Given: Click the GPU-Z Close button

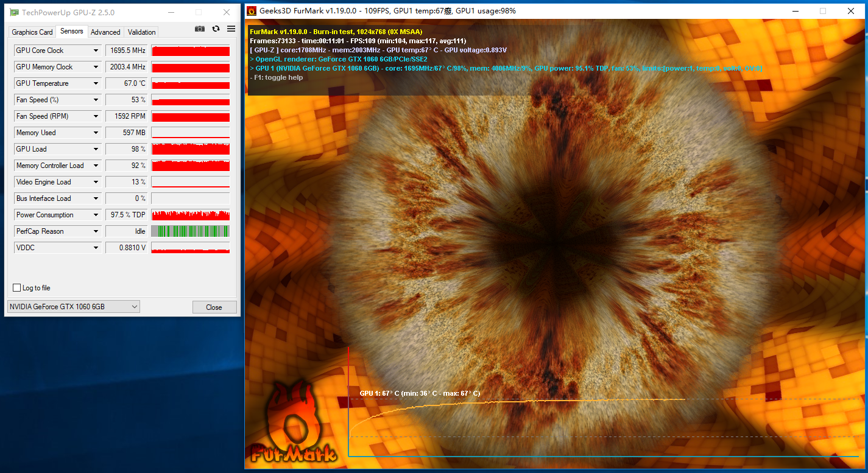Looking at the screenshot, I should [214, 307].
